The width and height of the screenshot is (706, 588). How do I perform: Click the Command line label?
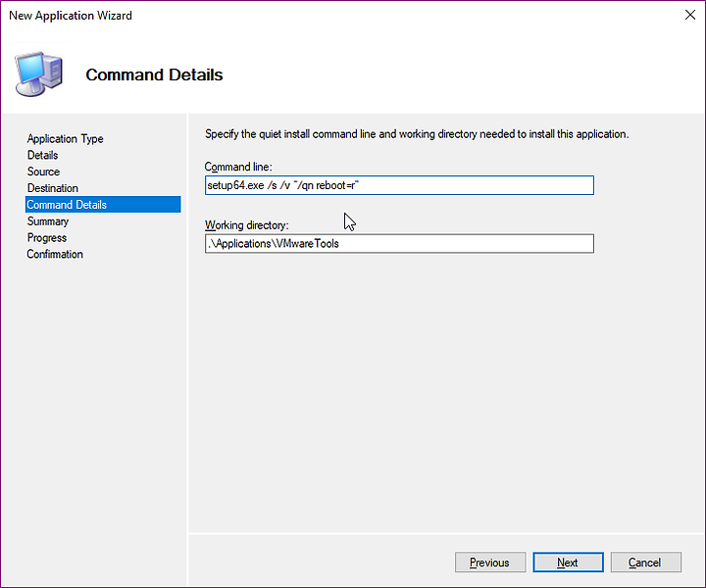coord(238,167)
